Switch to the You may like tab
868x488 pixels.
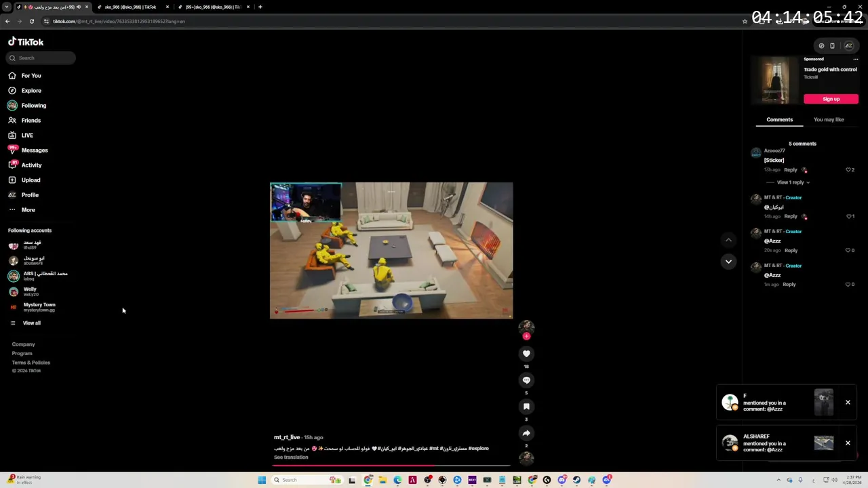coord(829,120)
